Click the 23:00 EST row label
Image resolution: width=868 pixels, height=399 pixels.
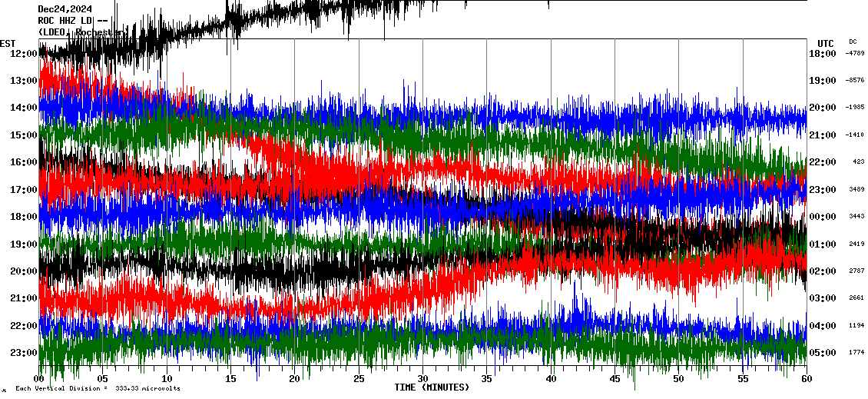pos(23,353)
